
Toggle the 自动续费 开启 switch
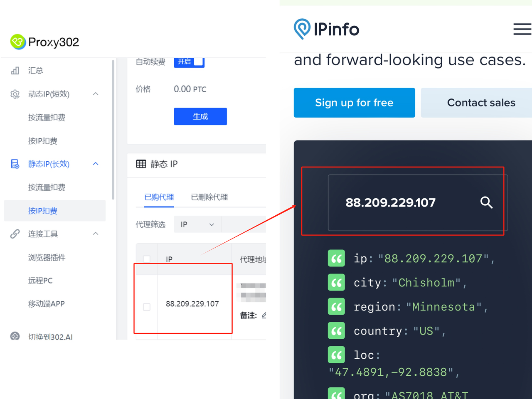tap(189, 62)
